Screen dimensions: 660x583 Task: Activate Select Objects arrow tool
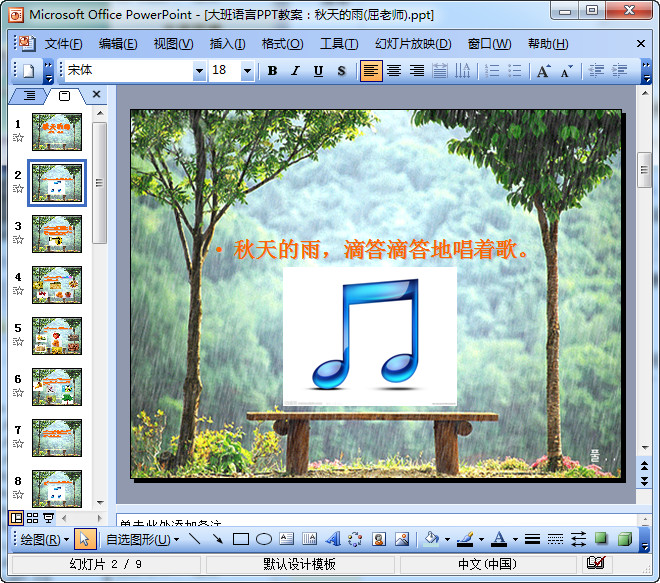(x=85, y=539)
